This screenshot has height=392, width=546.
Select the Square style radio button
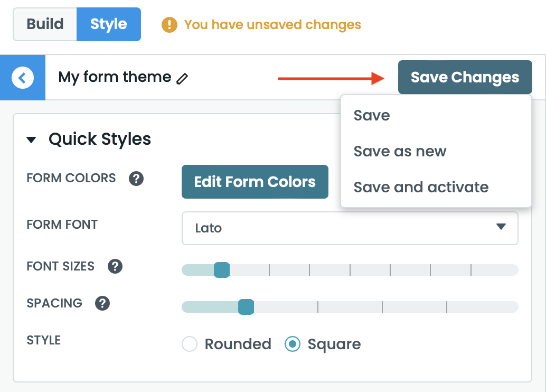pyautogui.click(x=293, y=344)
